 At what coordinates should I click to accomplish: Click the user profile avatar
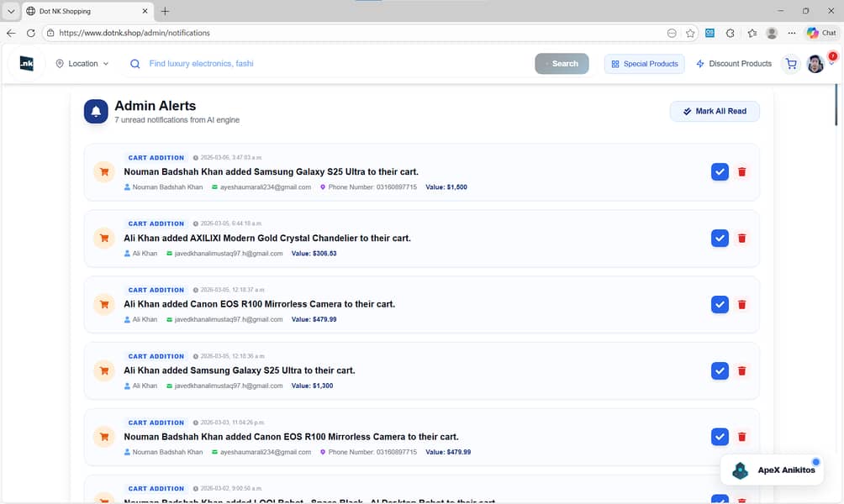point(815,64)
